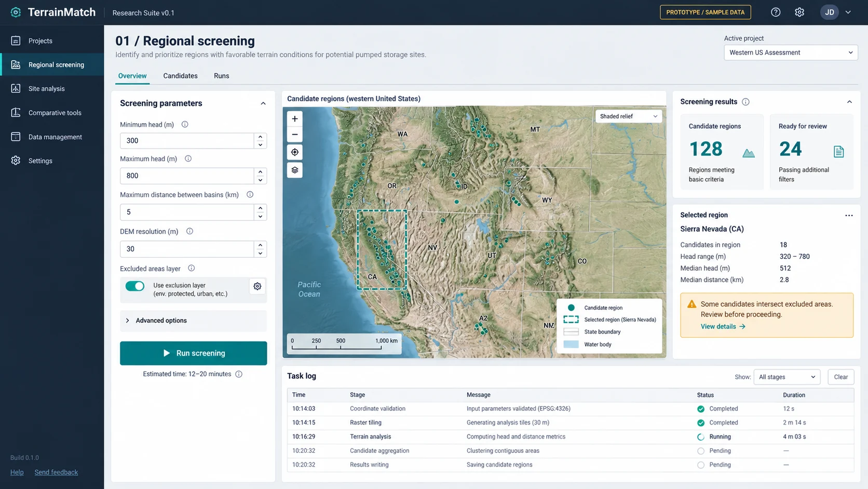Select Regional screening in the sidebar

(52, 64)
